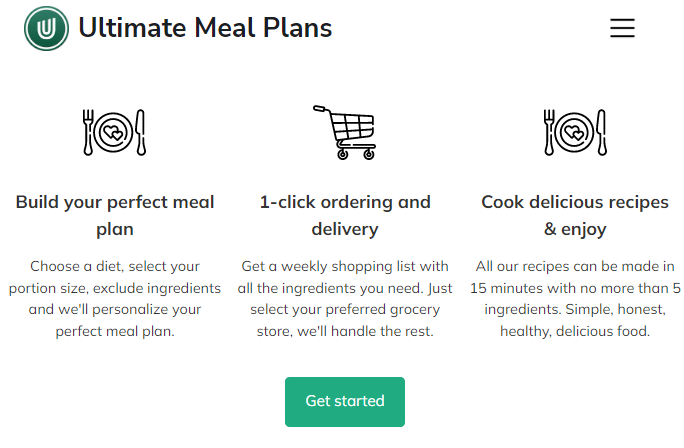
Task: Go to the Ultimate Meal Plans home title
Action: coord(205,28)
